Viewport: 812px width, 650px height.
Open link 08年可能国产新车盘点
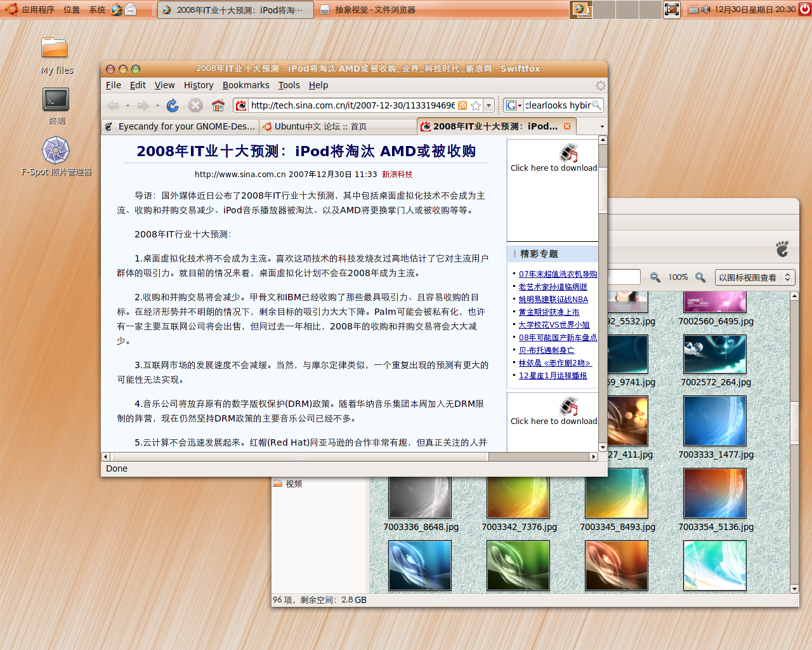[558, 338]
